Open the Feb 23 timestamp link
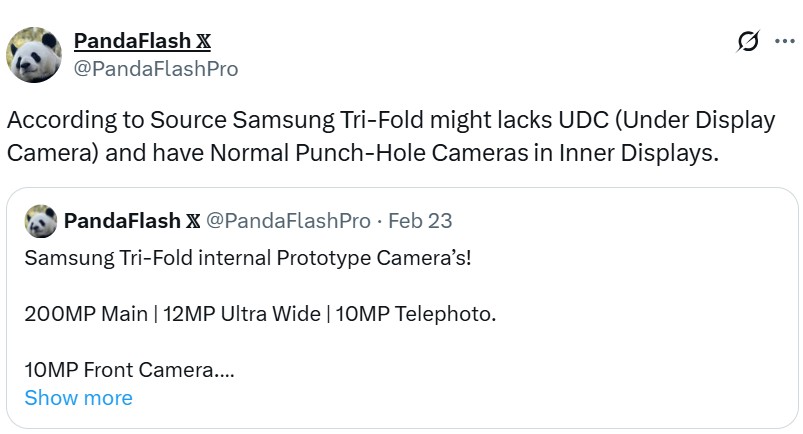This screenshot has height=434, width=803. tap(419, 220)
